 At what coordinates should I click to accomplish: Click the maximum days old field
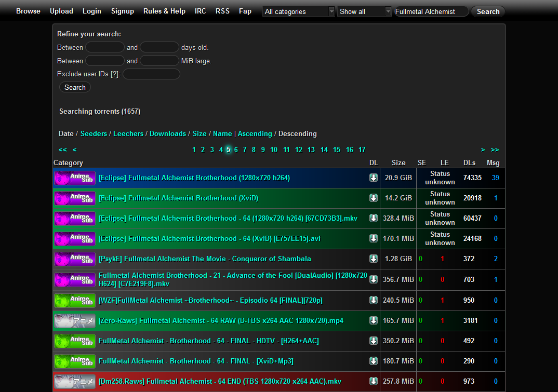point(160,47)
